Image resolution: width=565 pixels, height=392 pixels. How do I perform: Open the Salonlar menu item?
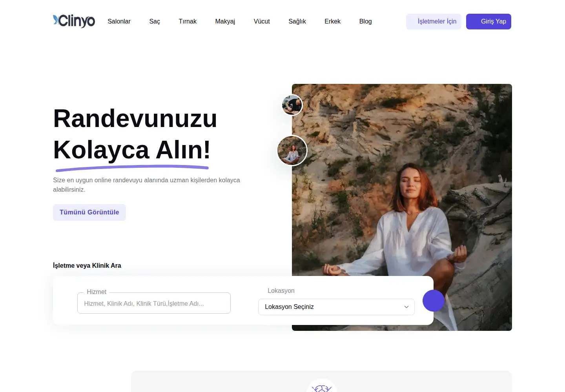click(119, 22)
